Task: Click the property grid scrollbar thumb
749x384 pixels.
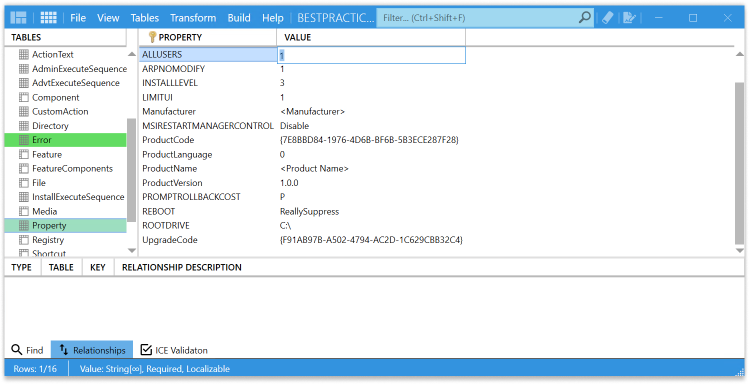Action: pos(739,163)
